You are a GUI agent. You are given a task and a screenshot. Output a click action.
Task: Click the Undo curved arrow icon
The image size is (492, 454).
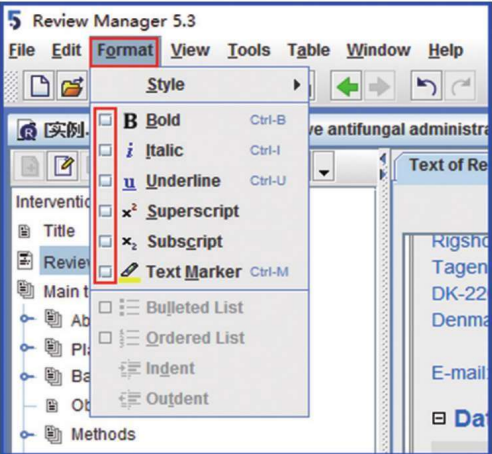(426, 86)
